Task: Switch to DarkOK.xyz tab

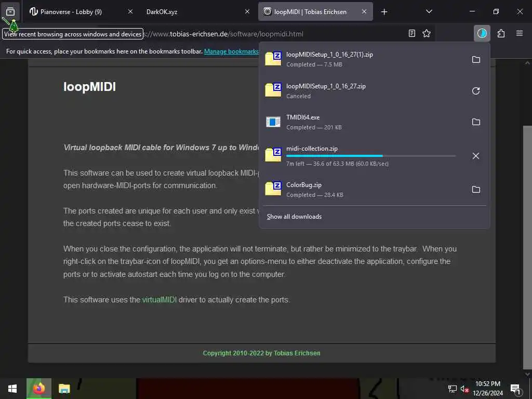Action: coord(198,12)
